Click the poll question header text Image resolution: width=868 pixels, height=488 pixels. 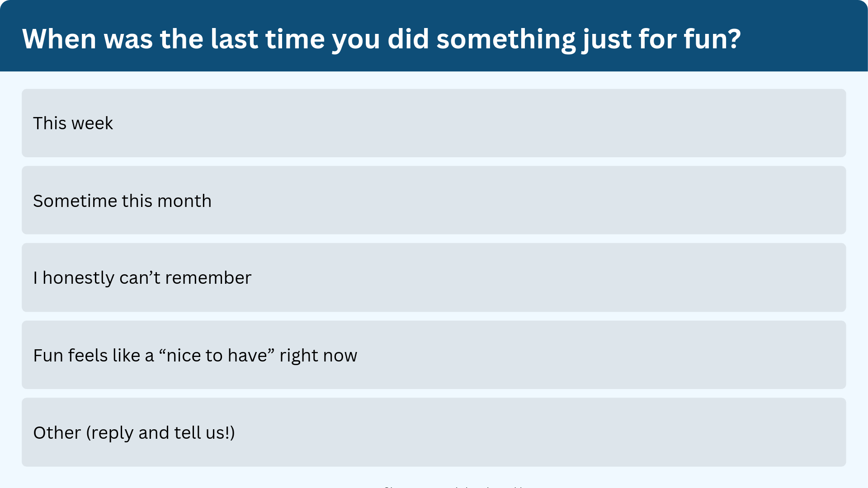point(382,39)
